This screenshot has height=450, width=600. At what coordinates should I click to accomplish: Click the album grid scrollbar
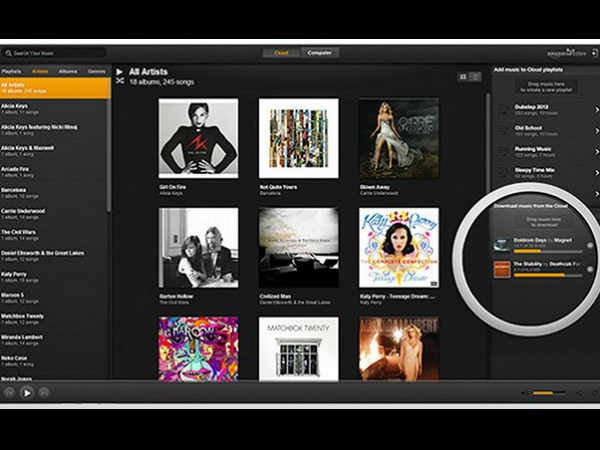point(488,142)
